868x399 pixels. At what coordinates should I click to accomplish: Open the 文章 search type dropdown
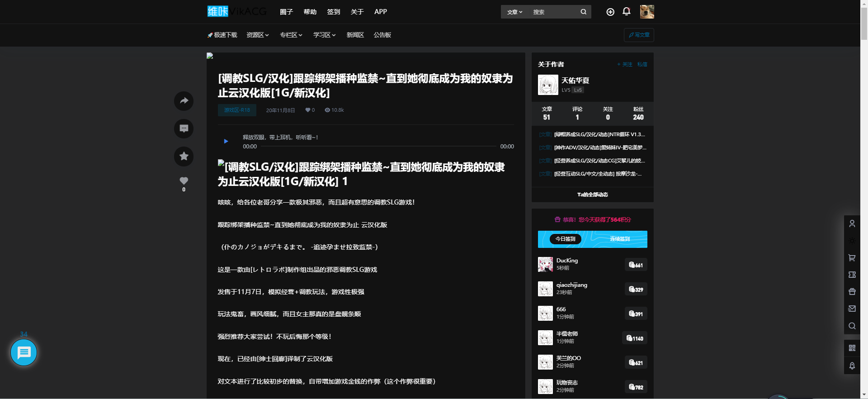[x=514, y=12]
